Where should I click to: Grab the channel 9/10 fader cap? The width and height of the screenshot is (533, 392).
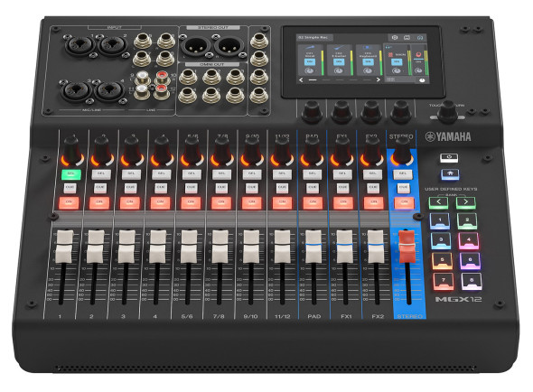[251, 247]
